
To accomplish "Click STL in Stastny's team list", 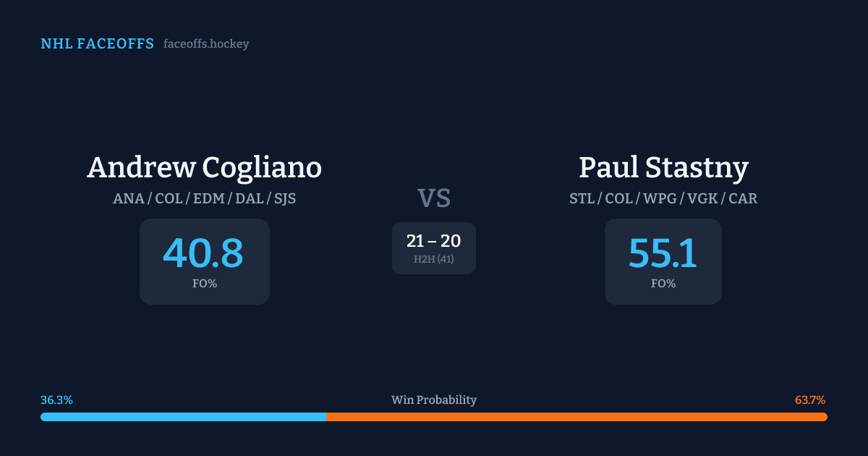I will point(582,198).
